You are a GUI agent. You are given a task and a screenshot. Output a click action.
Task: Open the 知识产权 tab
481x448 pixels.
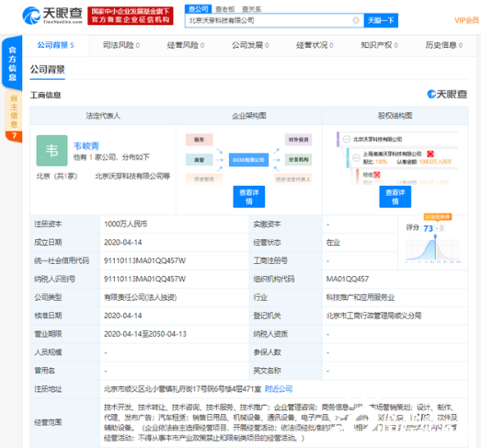point(379,45)
